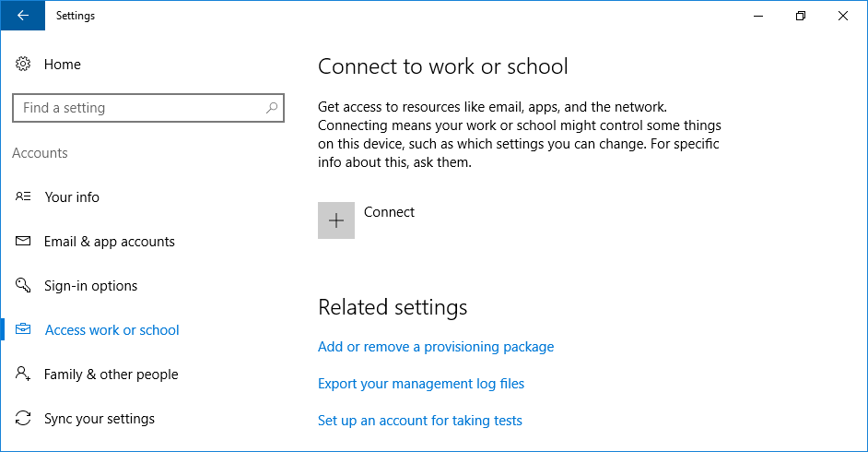868x452 pixels.
Task: Click the back arrow in the title bar
Action: tap(23, 16)
